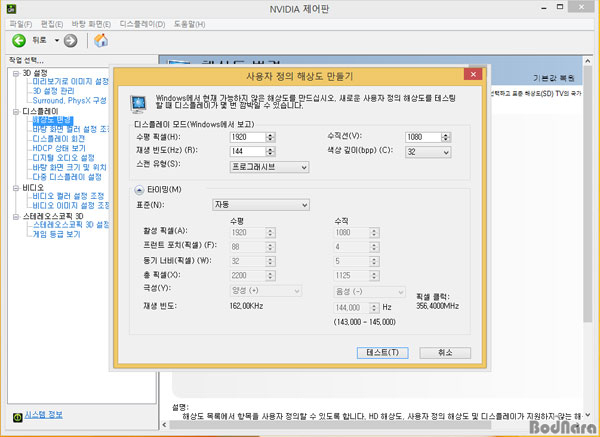This screenshot has height=437, width=600.
Task: Open the 시스템 정보 link
Action: 44,415
